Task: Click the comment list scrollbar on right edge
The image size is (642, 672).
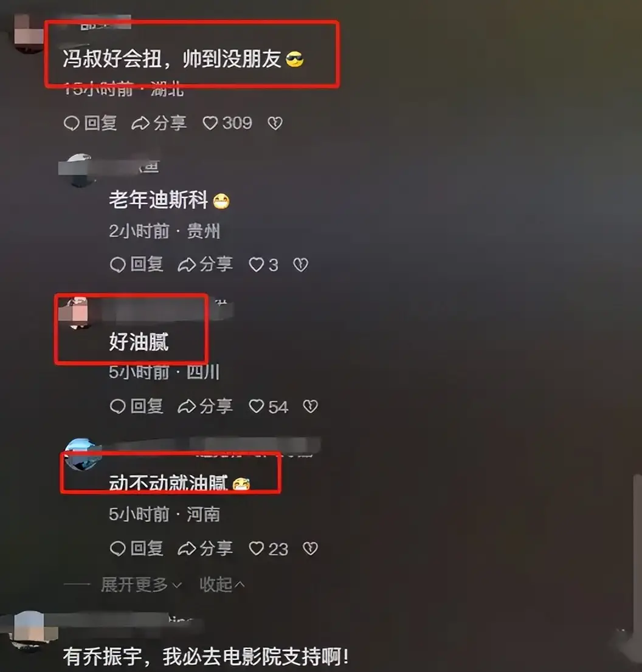Action: [x=637, y=553]
